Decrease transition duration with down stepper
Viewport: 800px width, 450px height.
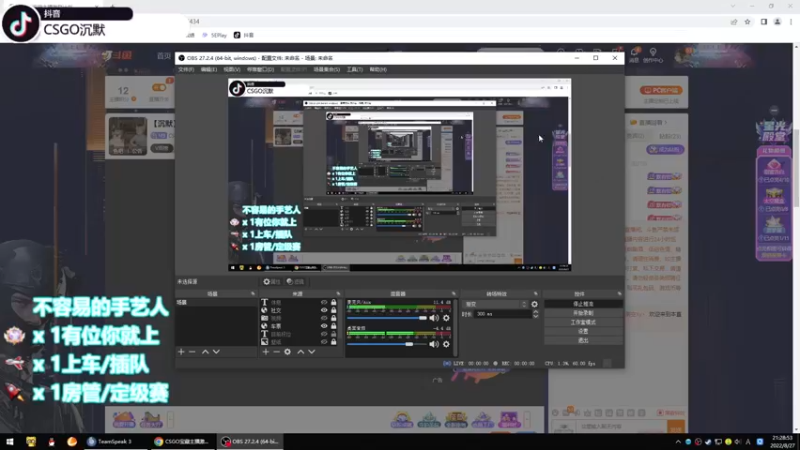click(535, 316)
